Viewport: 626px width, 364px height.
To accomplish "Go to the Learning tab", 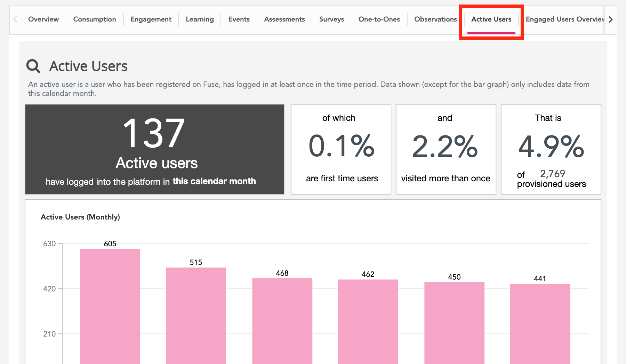I will 200,19.
